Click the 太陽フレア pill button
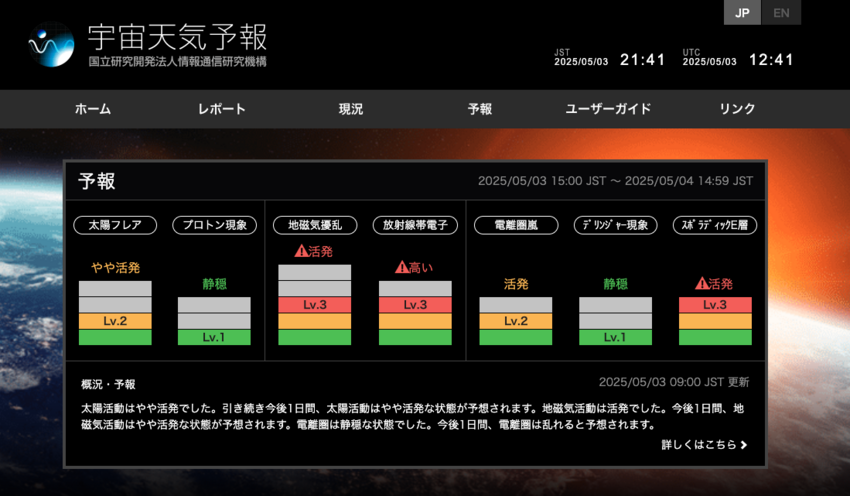 coord(115,225)
